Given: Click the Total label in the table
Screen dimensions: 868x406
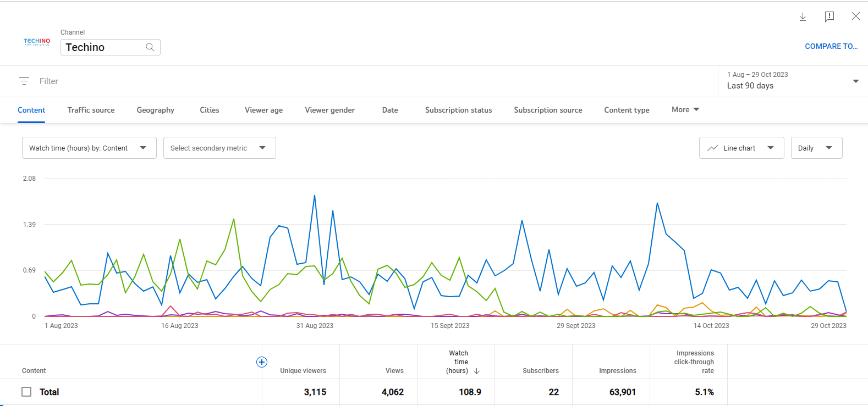Looking at the screenshot, I should 50,392.
